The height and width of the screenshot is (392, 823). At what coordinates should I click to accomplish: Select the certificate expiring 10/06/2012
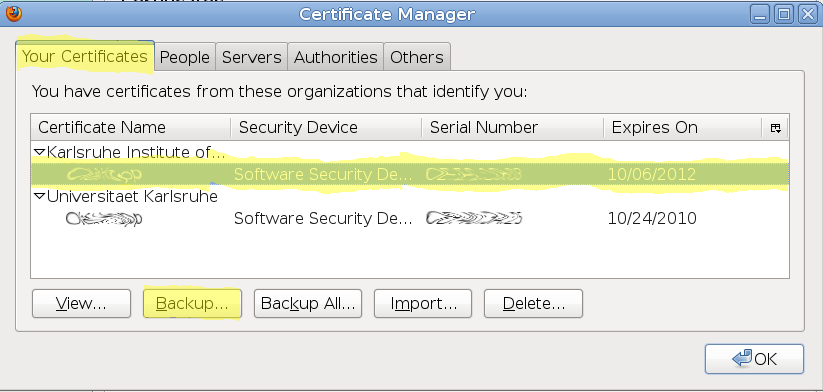click(409, 174)
